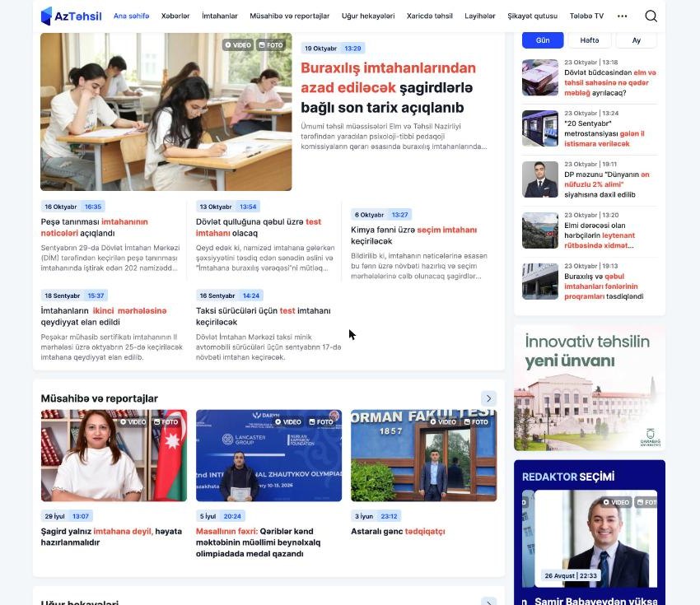Click the VIDEO badge in Redaktor seçimi

pos(616,502)
